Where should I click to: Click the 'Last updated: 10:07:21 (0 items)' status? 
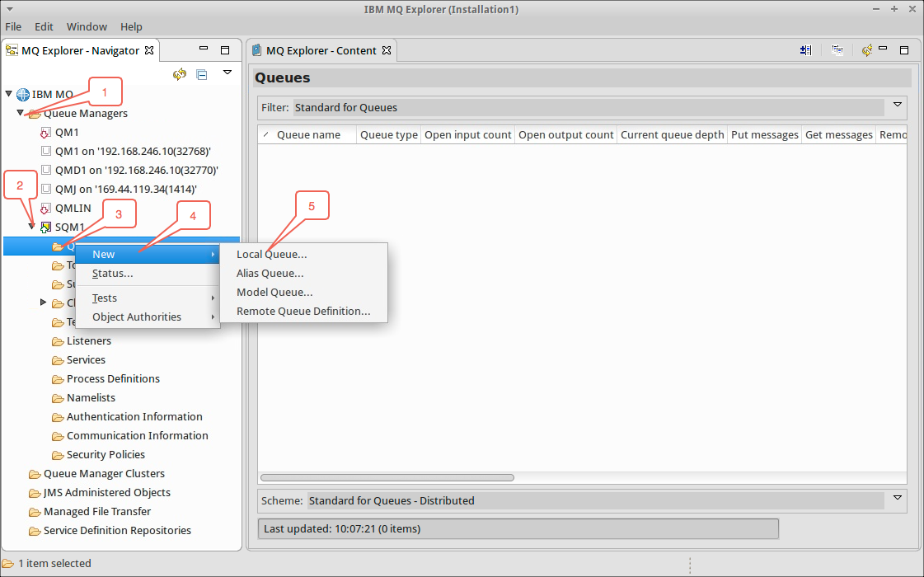click(x=518, y=528)
